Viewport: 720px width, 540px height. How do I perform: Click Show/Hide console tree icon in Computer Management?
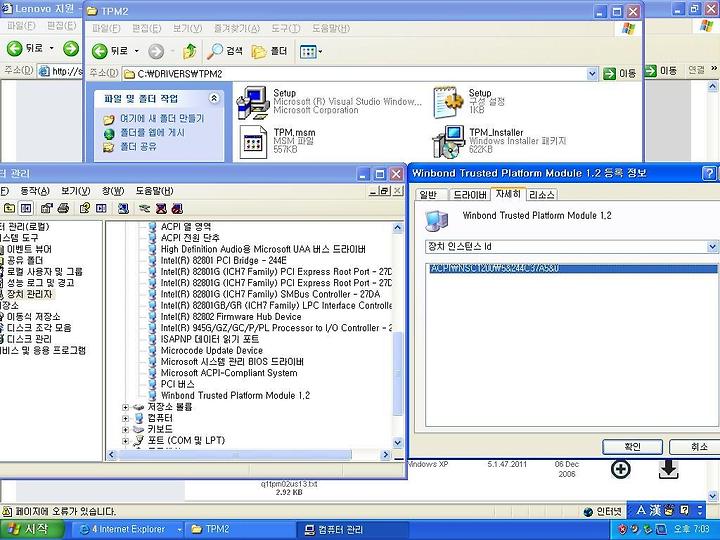(26, 209)
